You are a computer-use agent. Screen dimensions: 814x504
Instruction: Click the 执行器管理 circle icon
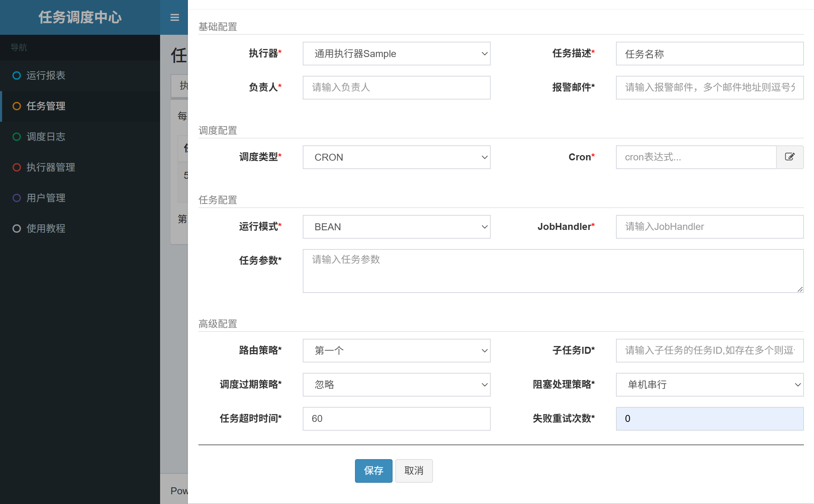[16, 167]
